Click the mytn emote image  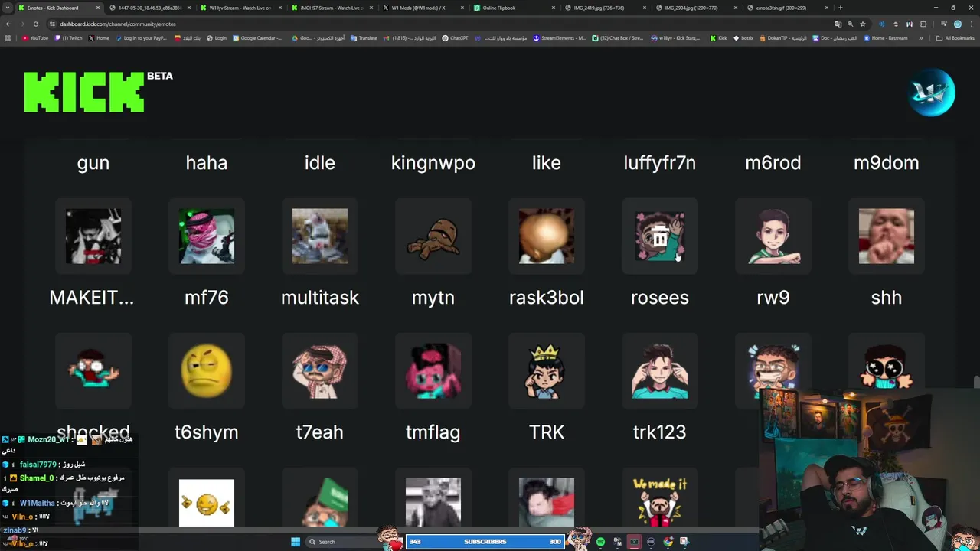pyautogui.click(x=433, y=236)
